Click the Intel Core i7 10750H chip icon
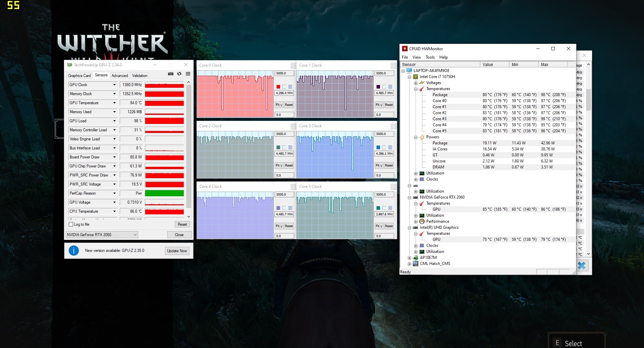Viewport: 644px width, 348px height. pyautogui.click(x=415, y=77)
